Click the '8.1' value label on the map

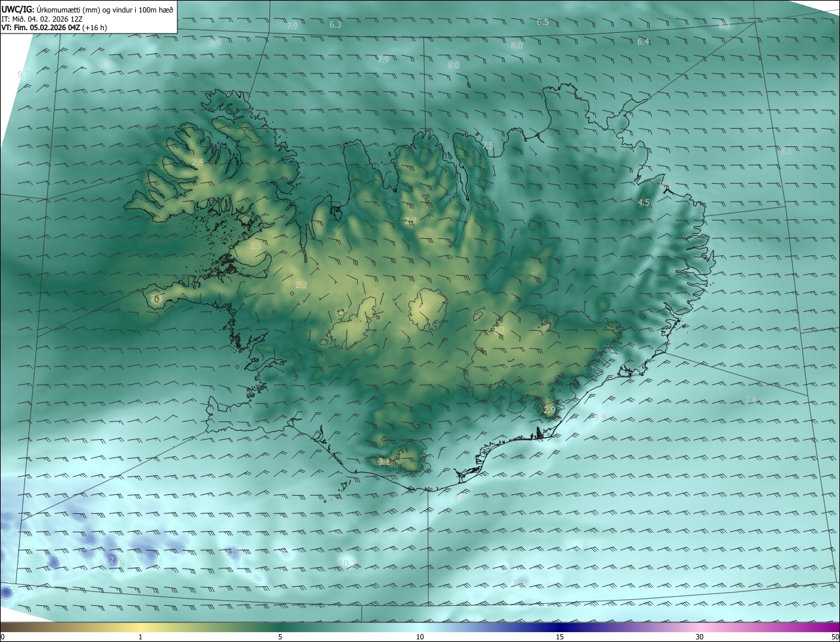(x=786, y=152)
